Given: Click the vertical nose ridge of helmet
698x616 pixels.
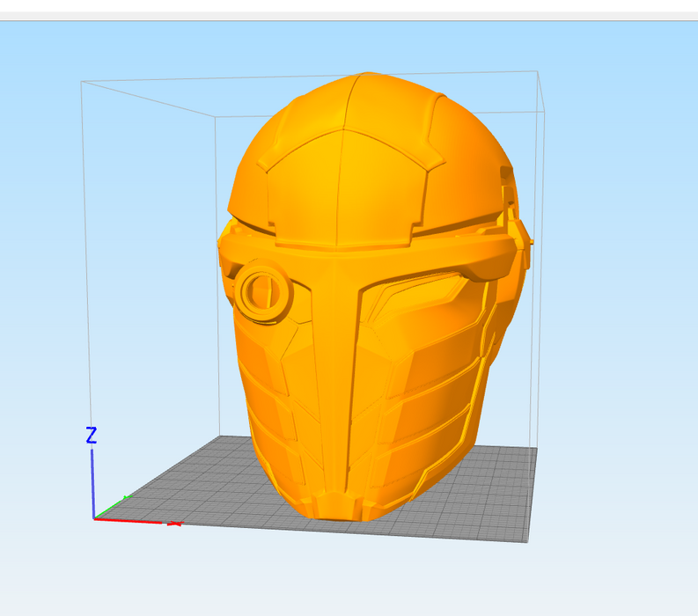Looking at the screenshot, I should coord(337,352).
